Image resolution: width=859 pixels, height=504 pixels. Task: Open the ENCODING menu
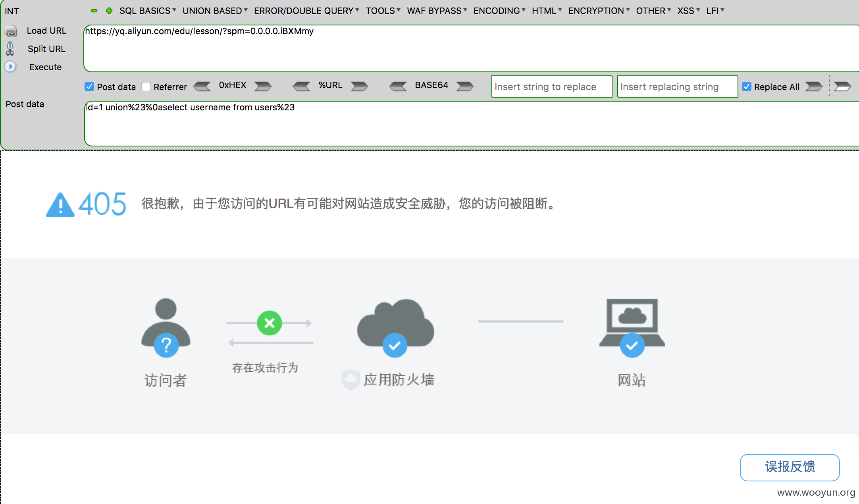(x=499, y=11)
